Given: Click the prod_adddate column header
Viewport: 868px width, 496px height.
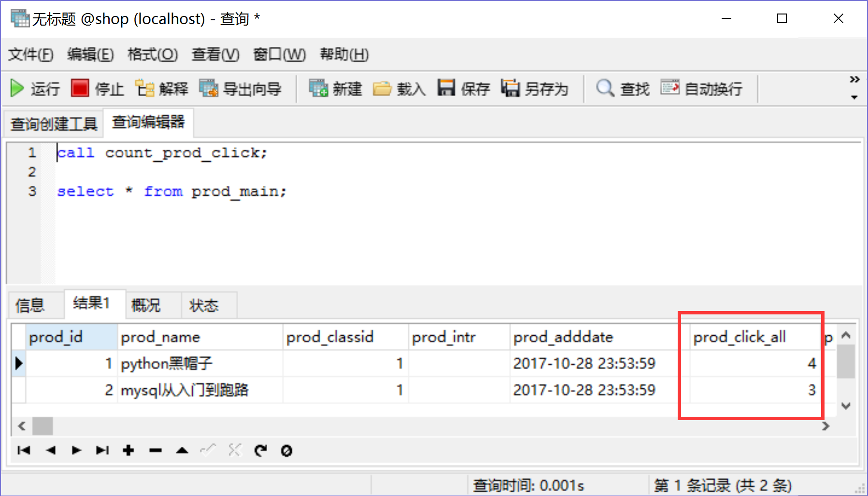Looking at the screenshot, I should (600, 337).
